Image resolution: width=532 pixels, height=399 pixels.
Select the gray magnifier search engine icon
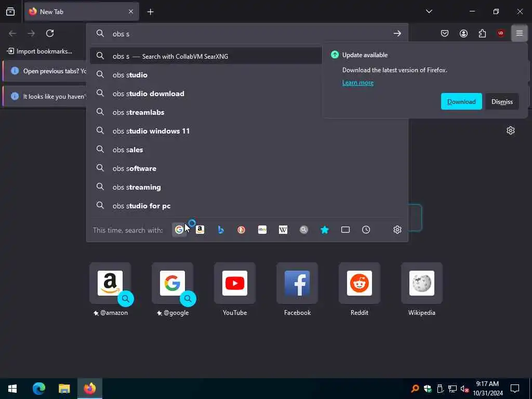click(x=303, y=230)
